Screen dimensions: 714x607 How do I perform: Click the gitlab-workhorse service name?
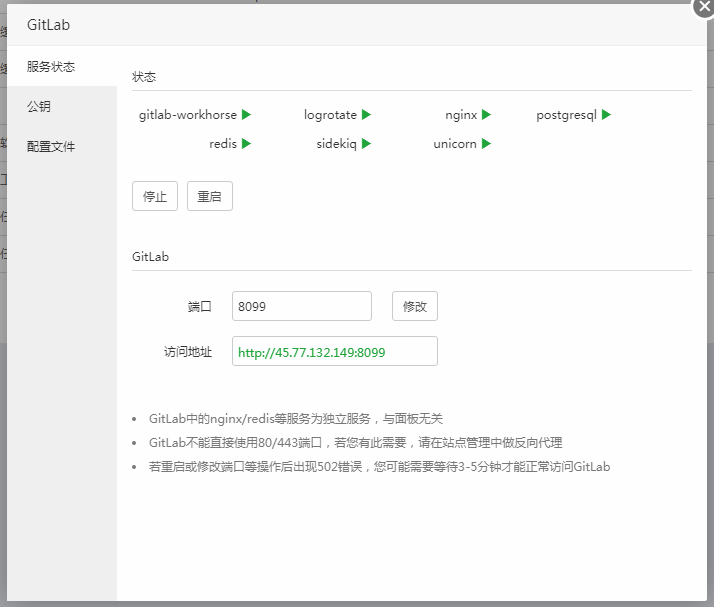click(188, 115)
